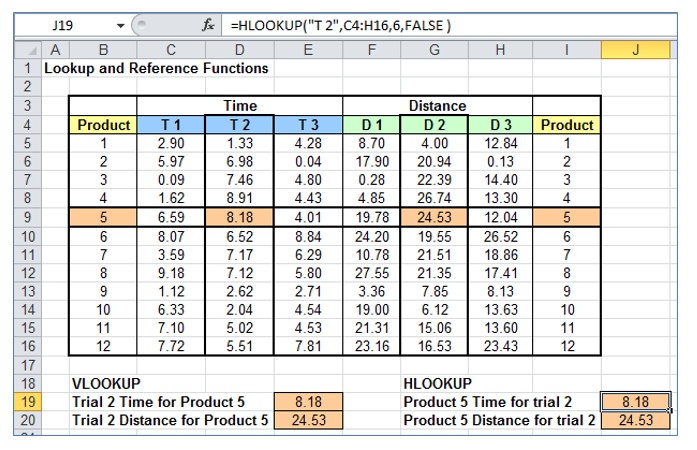Screen dimensions: 697x450
Task: Select VLOOKUP result cell E19 showing 8.18
Action: pyautogui.click(x=308, y=402)
